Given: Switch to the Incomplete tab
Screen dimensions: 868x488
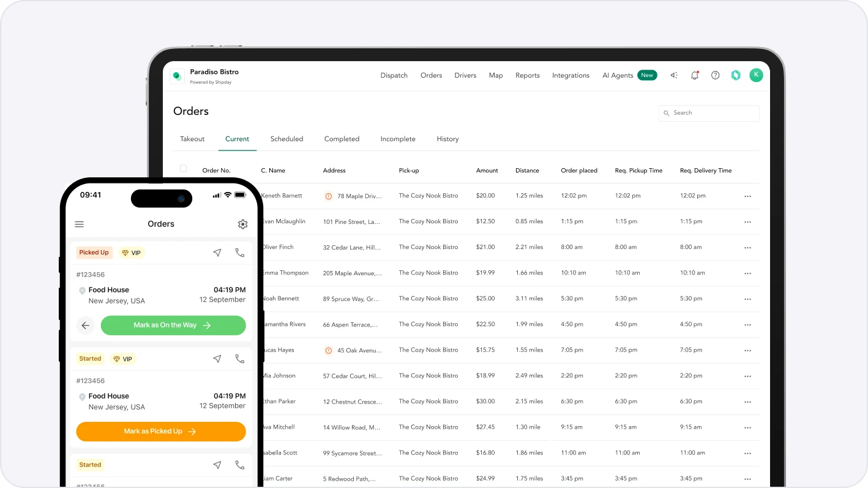Looking at the screenshot, I should click(398, 139).
